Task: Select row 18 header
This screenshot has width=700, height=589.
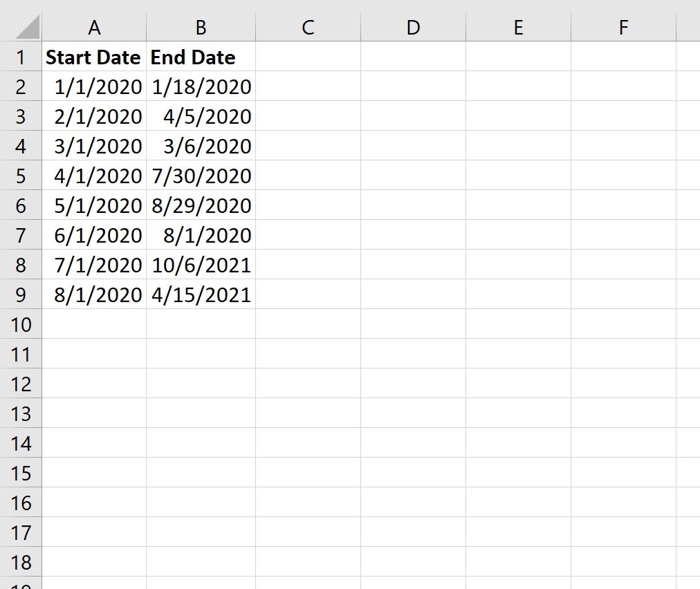Action: [x=21, y=561]
